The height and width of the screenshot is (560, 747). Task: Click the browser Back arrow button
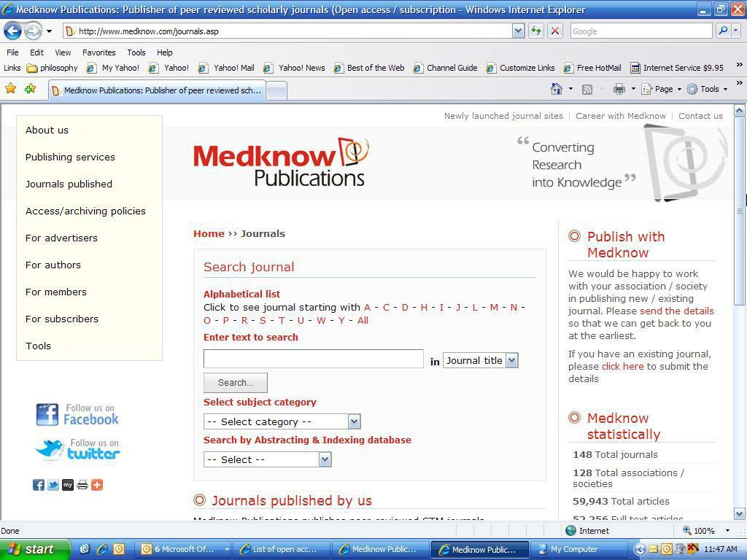pyautogui.click(x=12, y=31)
